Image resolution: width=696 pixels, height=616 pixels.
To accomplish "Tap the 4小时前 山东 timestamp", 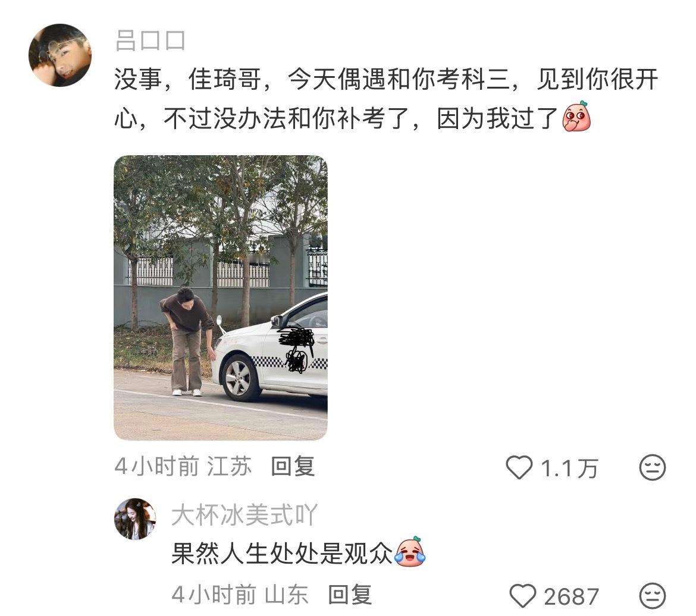I will pyautogui.click(x=240, y=595).
